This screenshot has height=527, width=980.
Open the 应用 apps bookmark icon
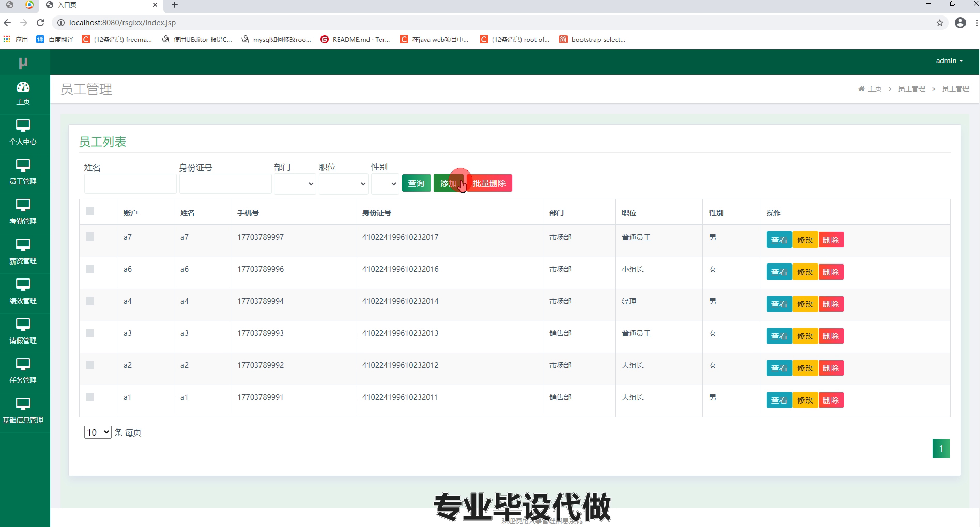[x=16, y=39]
